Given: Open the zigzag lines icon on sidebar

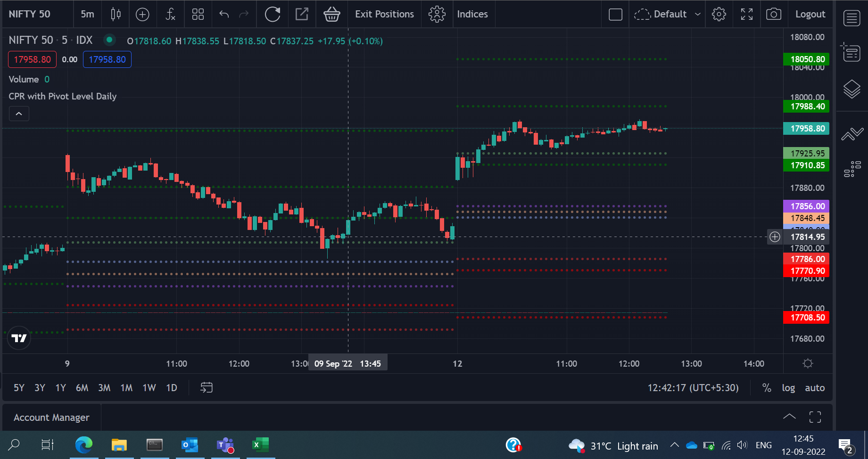Looking at the screenshot, I should [x=852, y=134].
